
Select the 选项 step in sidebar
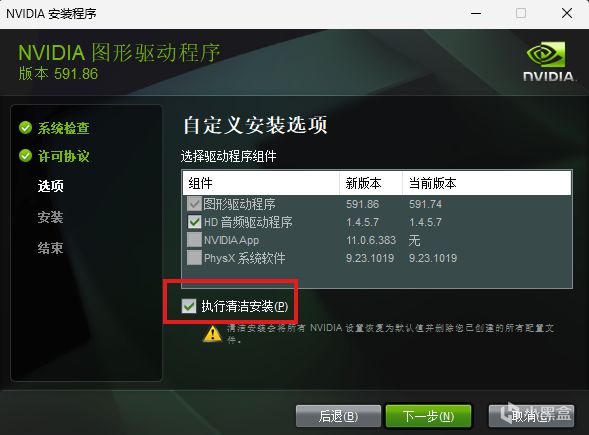pos(51,186)
